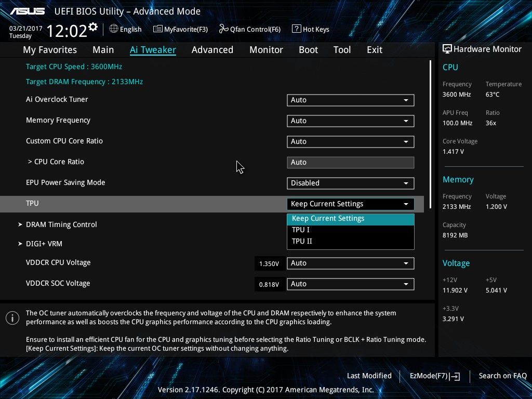Image resolution: width=532 pixels, height=399 pixels.
Task: Select EPU Power Saving Mode label
Action: [x=65, y=182]
